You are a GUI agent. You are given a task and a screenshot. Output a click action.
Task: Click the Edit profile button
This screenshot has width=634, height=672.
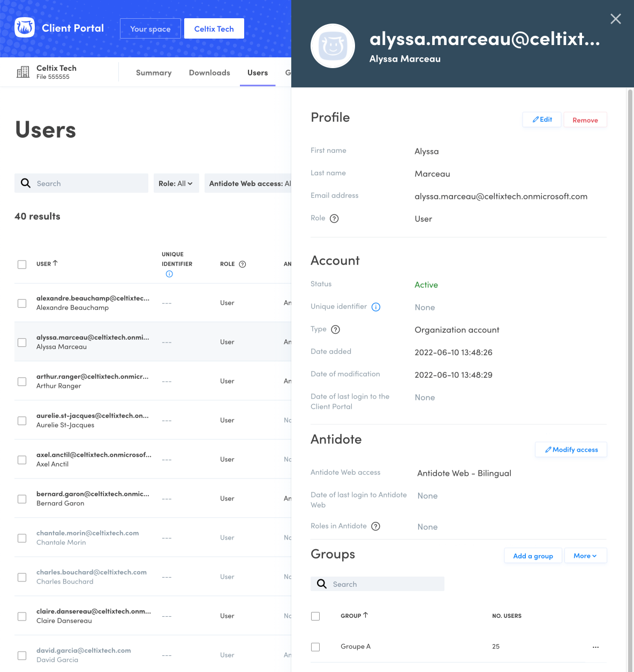pos(542,120)
